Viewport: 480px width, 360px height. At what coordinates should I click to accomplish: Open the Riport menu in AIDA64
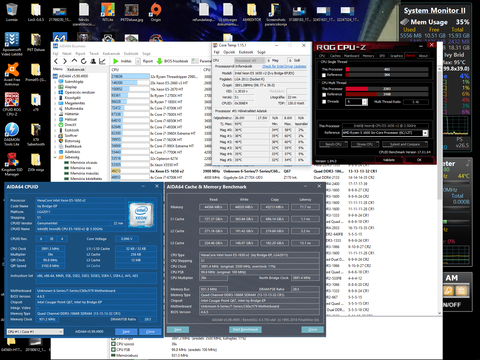click(80, 53)
